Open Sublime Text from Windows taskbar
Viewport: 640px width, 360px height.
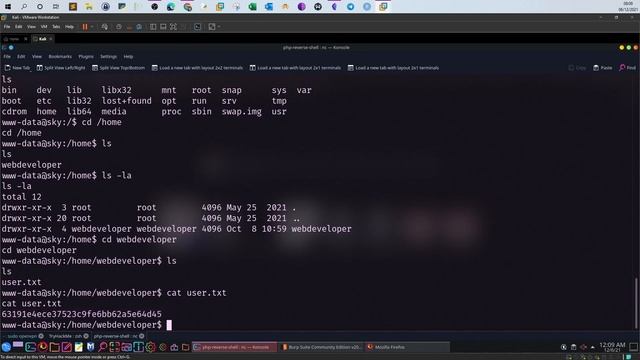[73, 7]
